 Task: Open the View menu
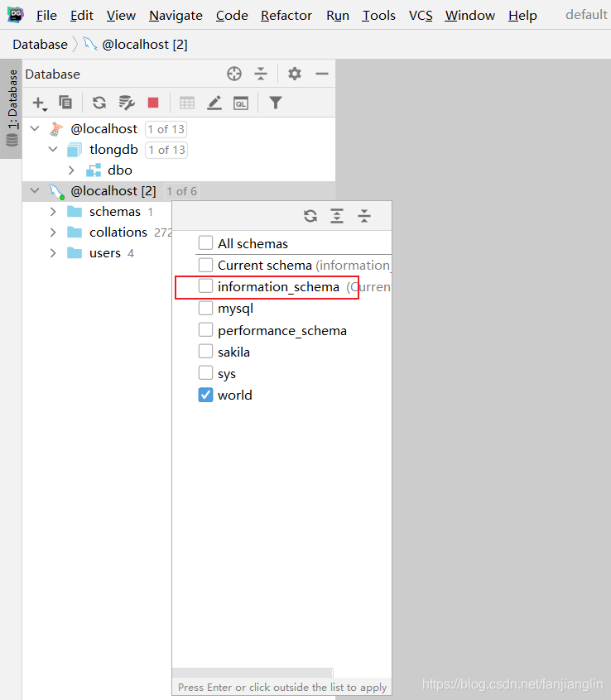121,16
